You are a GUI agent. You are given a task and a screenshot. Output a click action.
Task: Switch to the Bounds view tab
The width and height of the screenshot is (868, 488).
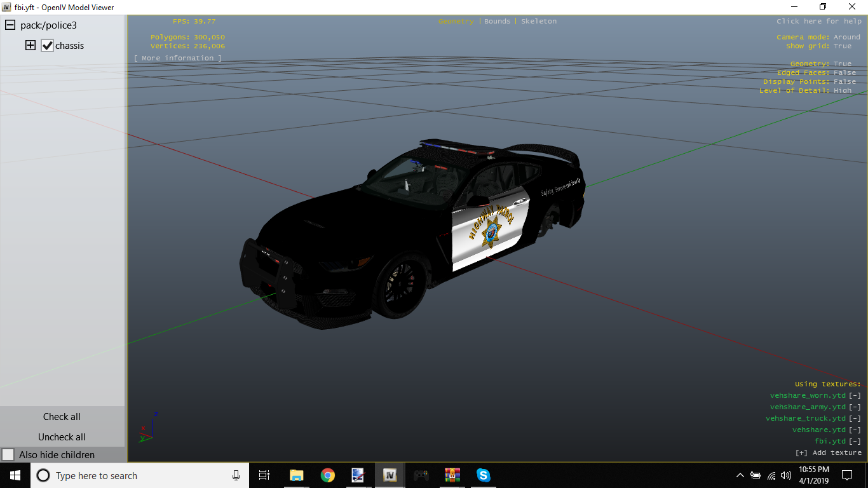coord(497,21)
